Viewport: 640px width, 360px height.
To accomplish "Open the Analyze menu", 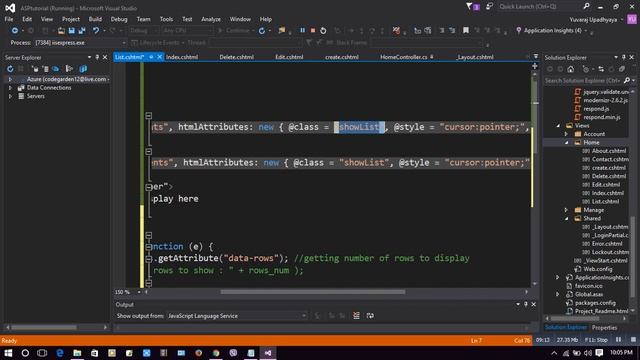I will [211, 19].
